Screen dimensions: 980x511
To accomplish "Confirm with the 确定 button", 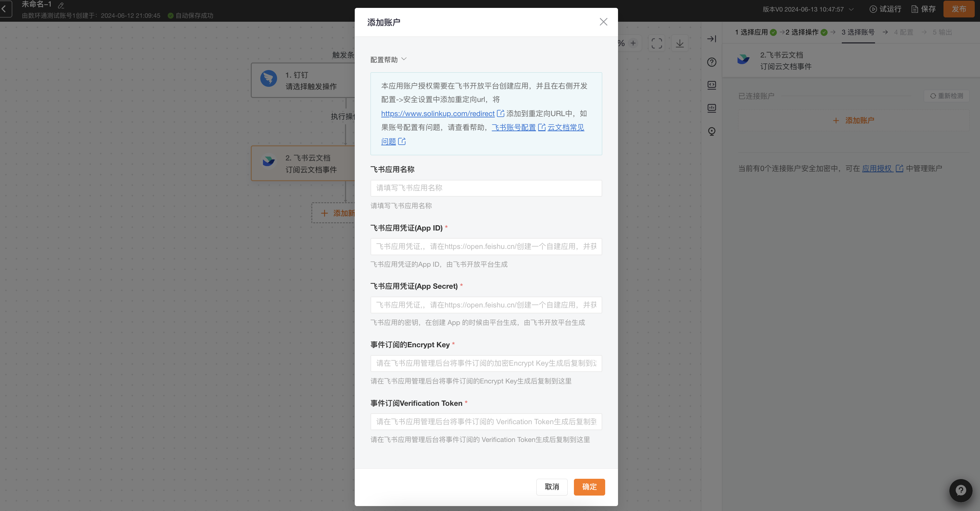I will click(x=589, y=487).
